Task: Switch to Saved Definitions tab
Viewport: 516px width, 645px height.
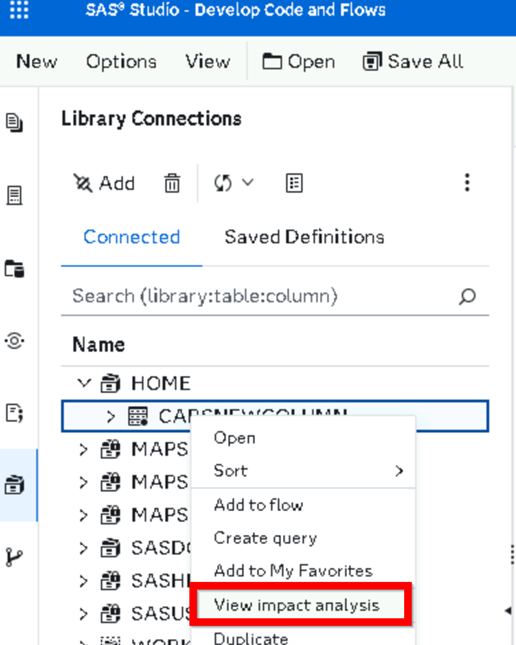Action: tap(304, 237)
